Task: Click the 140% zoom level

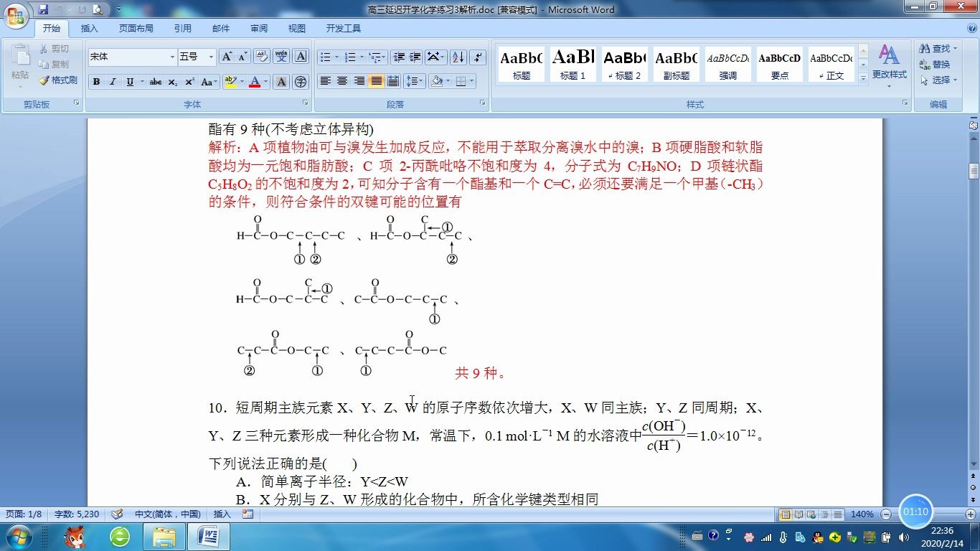Action: [x=862, y=514]
